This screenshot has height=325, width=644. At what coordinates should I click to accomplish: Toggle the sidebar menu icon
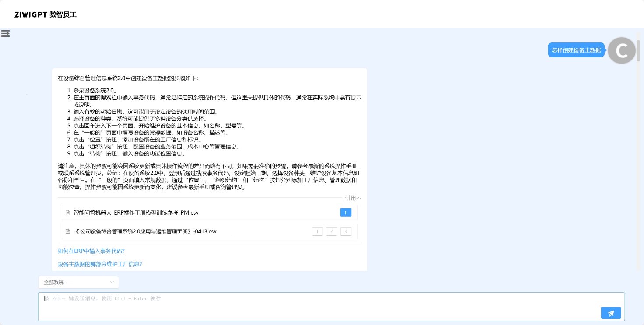(x=5, y=33)
